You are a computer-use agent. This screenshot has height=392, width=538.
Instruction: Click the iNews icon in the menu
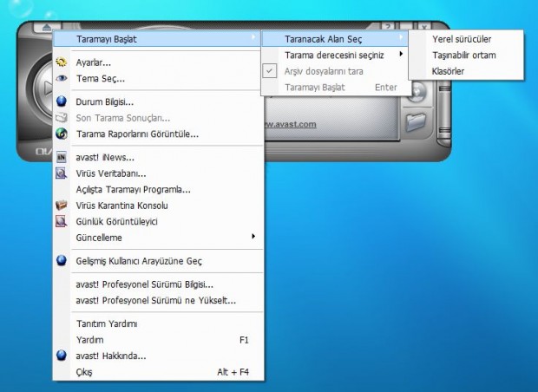pyautogui.click(x=61, y=157)
